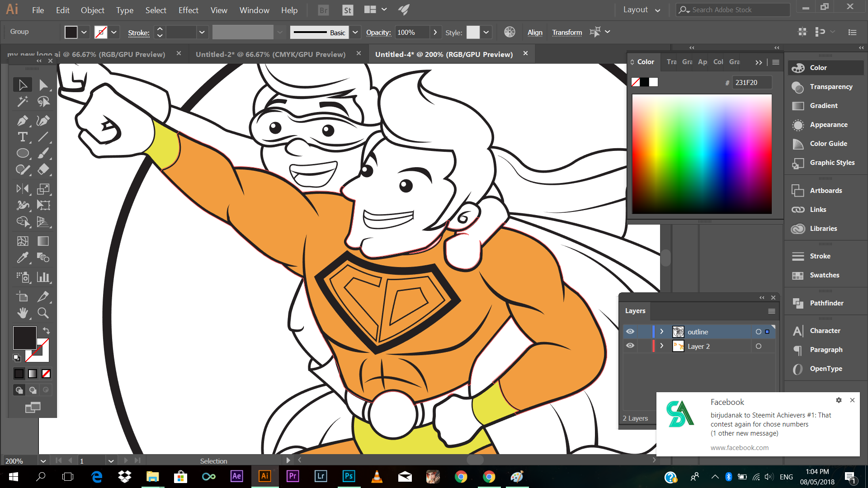
Task: Click the outline layer target circle
Action: point(759,332)
